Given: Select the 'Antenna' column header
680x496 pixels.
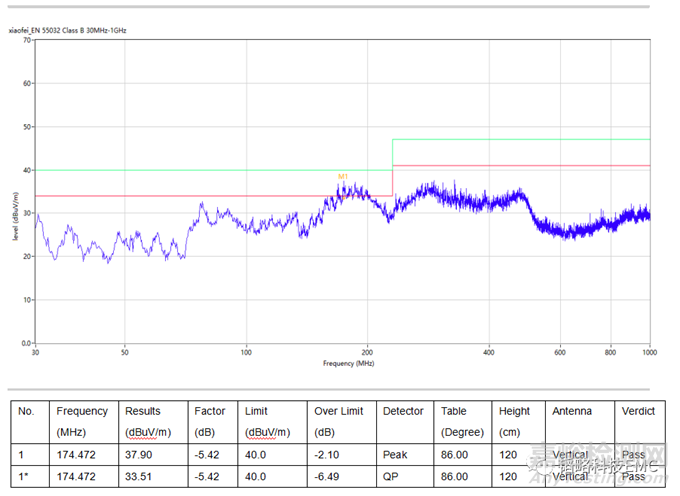Looking at the screenshot, I should tap(571, 411).
